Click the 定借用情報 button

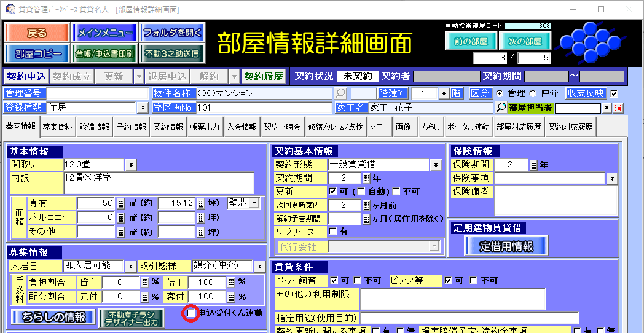point(506,246)
